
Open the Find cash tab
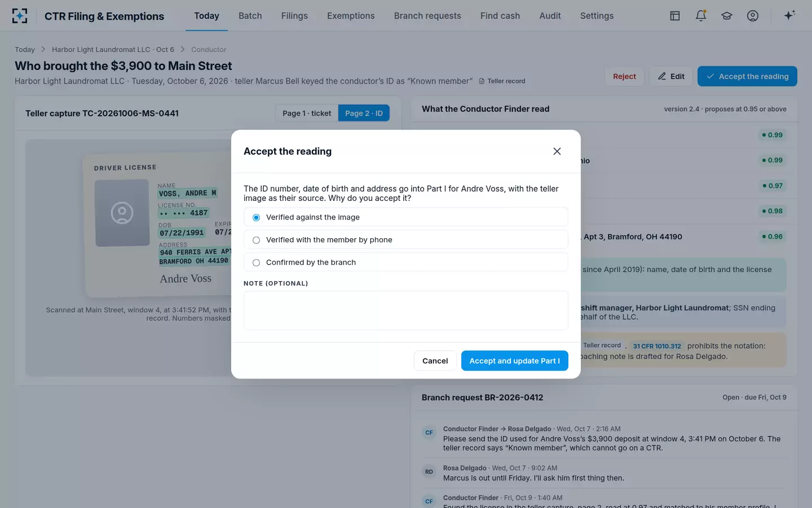(x=500, y=16)
